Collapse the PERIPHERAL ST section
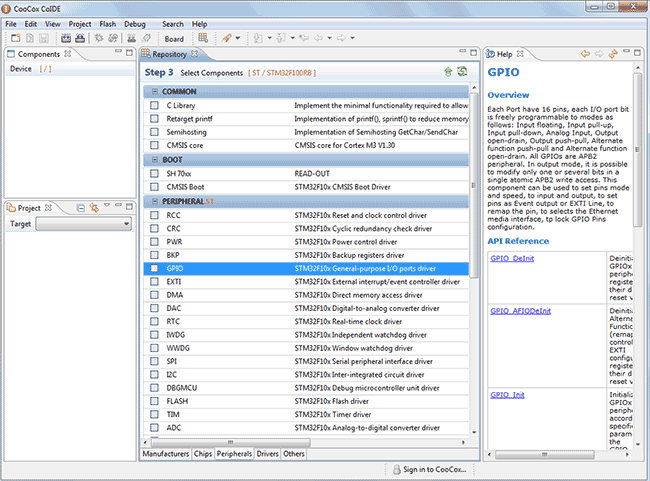The width and height of the screenshot is (650, 481). [152, 201]
